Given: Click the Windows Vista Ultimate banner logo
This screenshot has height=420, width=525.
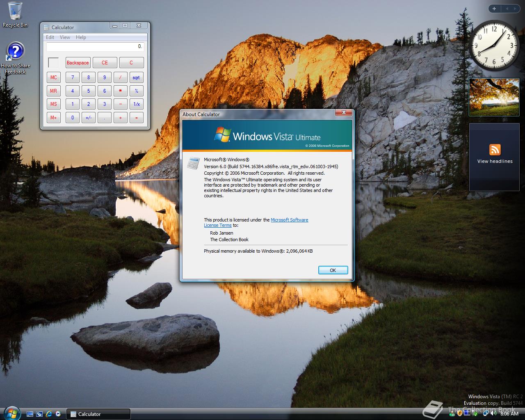Looking at the screenshot, I should [267, 135].
